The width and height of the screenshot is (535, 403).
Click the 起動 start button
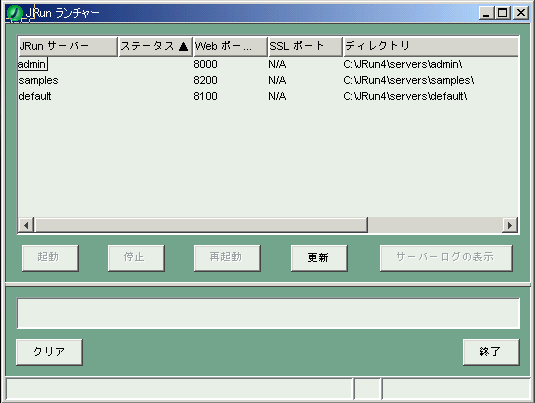click(50, 258)
